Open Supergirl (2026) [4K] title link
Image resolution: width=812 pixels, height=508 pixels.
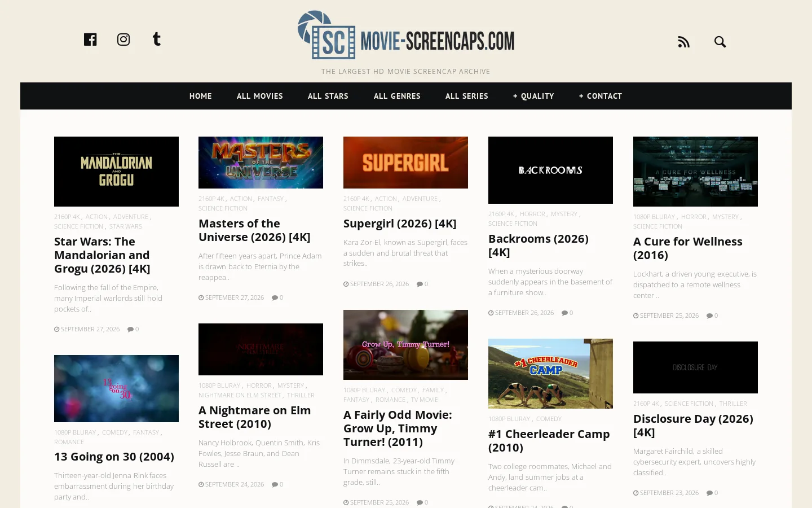400,224
